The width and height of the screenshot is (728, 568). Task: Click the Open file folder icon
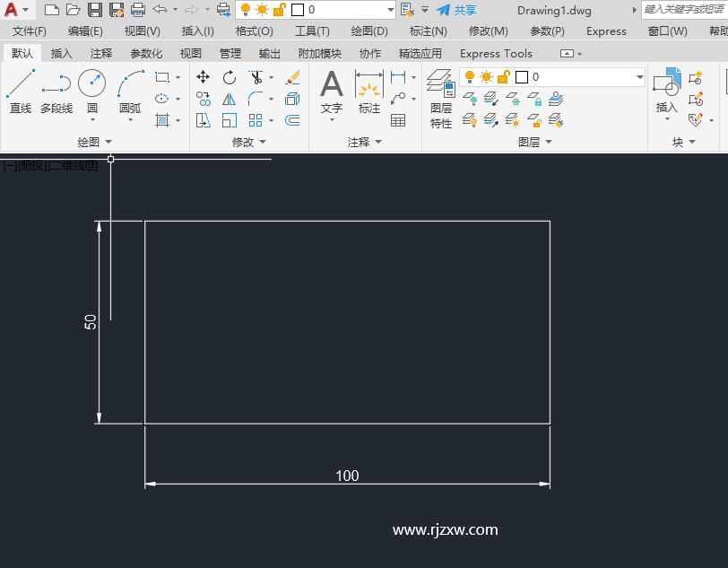click(x=74, y=9)
